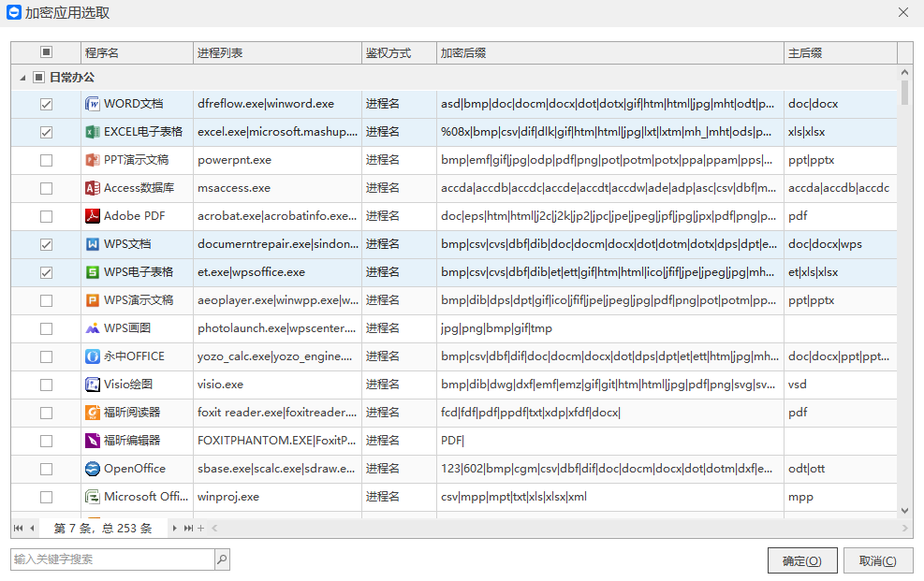This screenshot has height=581, width=924.
Task: Click the WPS画图 program icon
Action: pyautogui.click(x=93, y=328)
